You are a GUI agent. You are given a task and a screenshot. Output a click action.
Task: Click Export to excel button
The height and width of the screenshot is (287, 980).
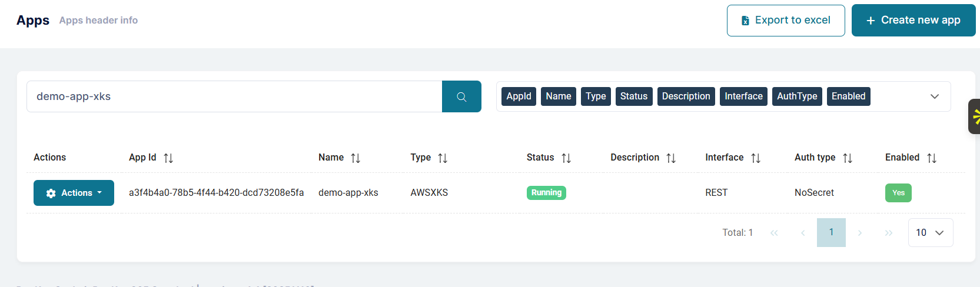(x=786, y=21)
